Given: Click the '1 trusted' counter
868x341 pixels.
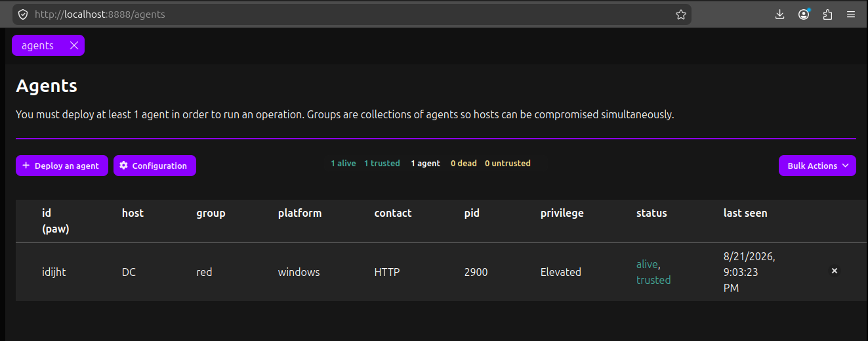Looking at the screenshot, I should [382, 164].
